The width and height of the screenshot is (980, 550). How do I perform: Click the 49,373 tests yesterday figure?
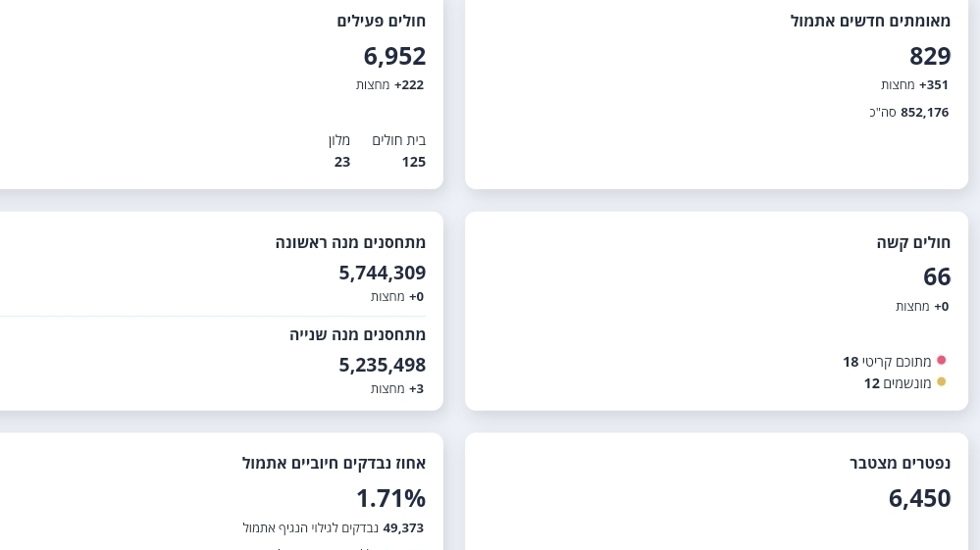[x=403, y=528]
